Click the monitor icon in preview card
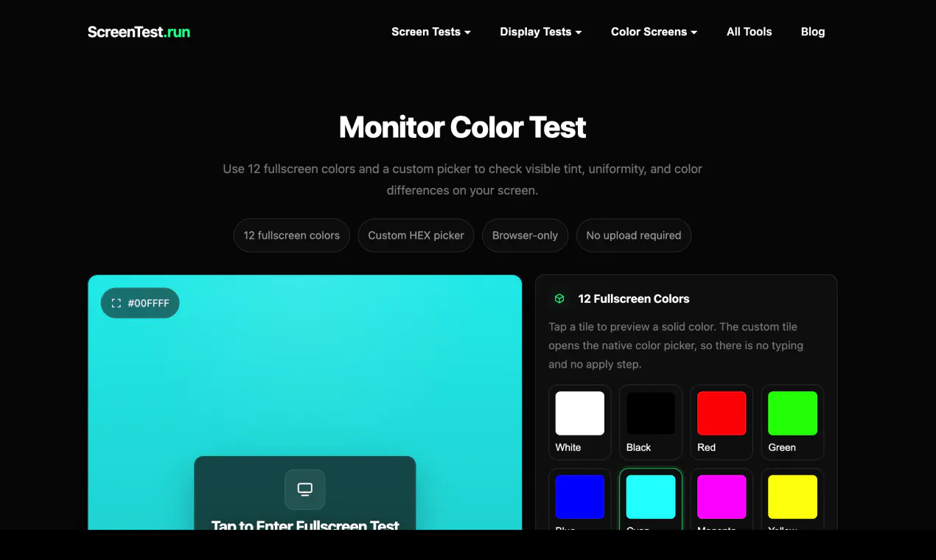Viewport: 936px width, 560px height. [x=305, y=489]
